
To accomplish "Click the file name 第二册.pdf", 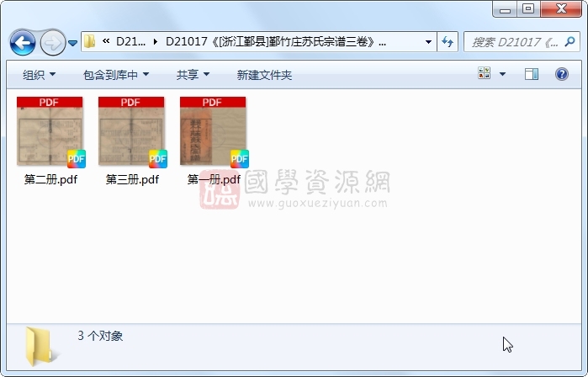I will (50, 180).
